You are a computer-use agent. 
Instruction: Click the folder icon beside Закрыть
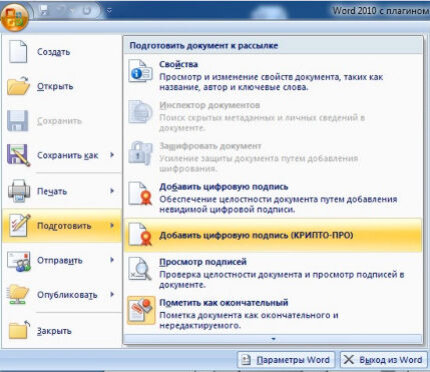click(x=19, y=330)
